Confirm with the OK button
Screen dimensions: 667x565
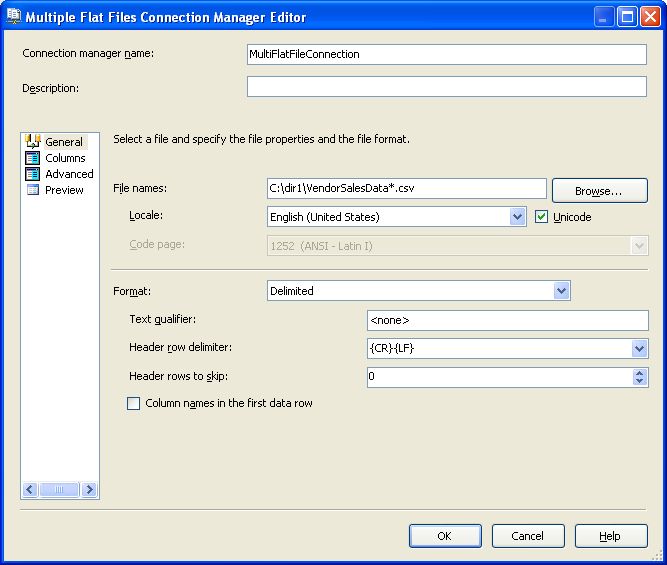pos(445,536)
